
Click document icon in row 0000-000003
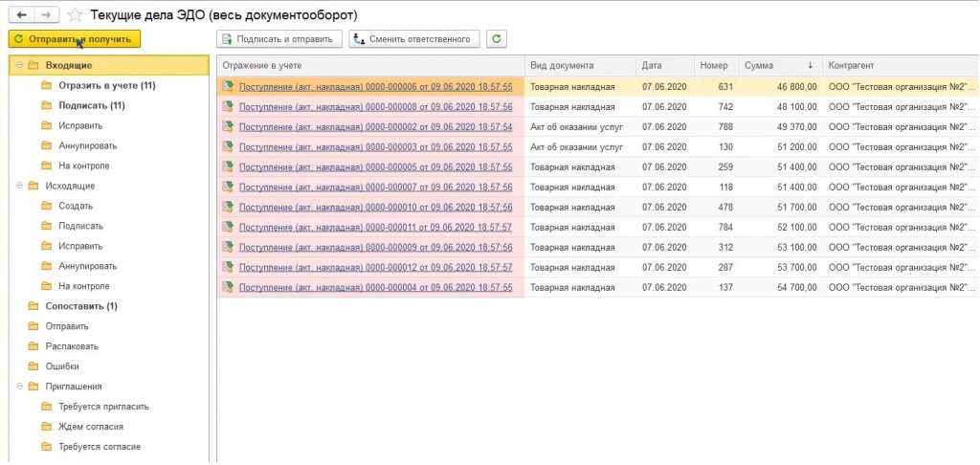point(228,146)
